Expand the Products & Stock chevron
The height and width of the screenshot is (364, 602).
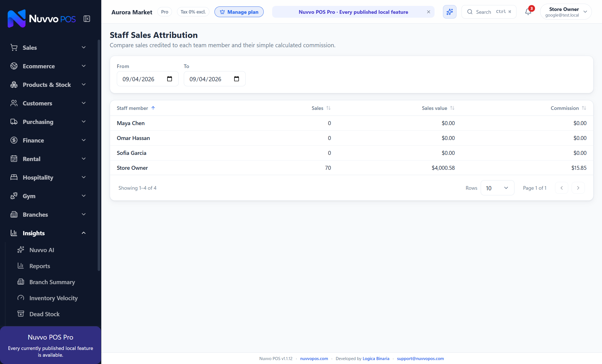tap(84, 85)
